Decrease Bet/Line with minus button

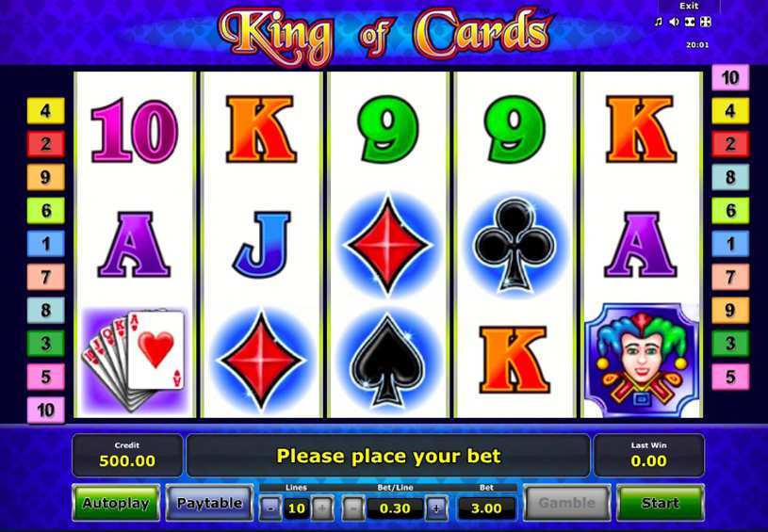353,508
